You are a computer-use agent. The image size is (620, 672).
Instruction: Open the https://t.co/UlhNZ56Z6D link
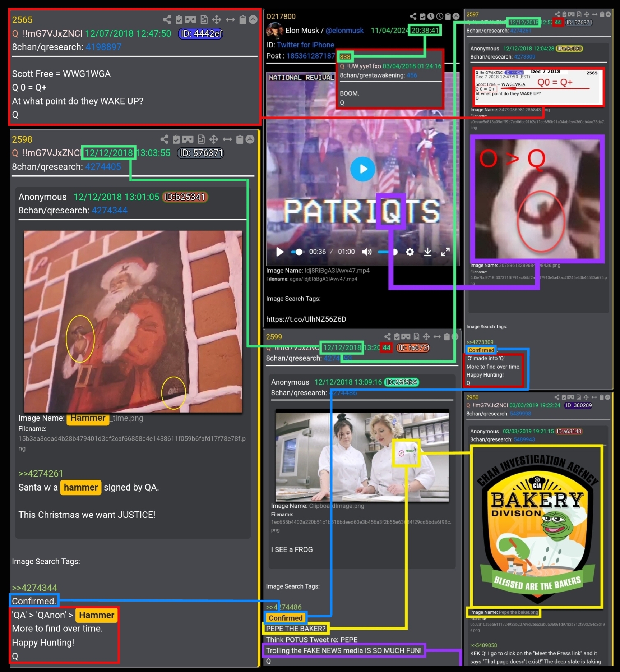tap(306, 319)
